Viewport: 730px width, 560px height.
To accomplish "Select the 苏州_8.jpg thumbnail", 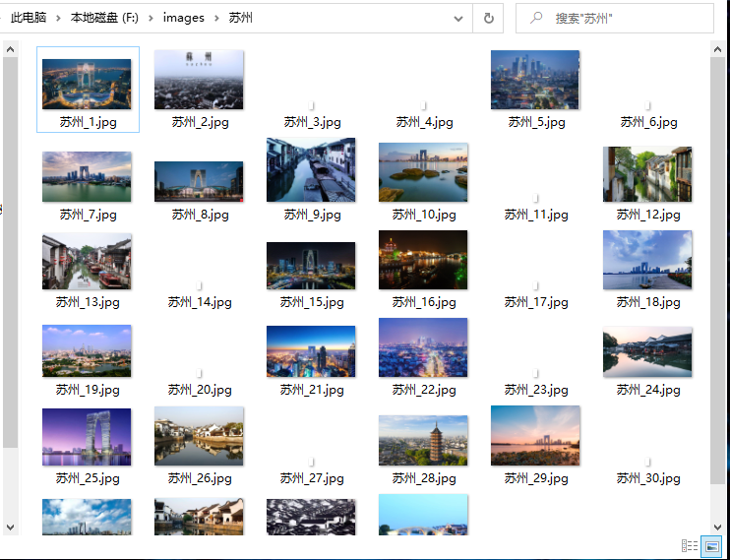I will point(199,182).
